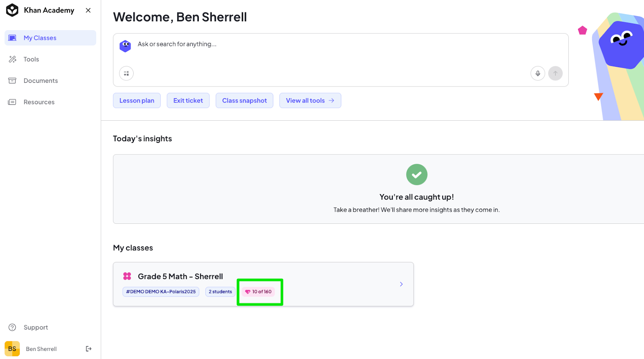Open Support in the sidebar
The height and width of the screenshot is (359, 644).
(x=50, y=327)
